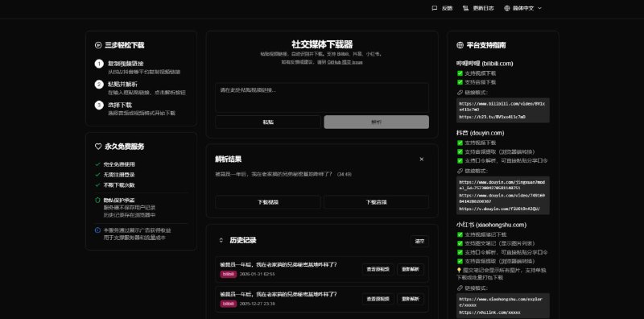The height and width of the screenshot is (319, 644).
Task: Click the 小红书 (xiaohongshu.com) heading
Action: tap(491, 225)
